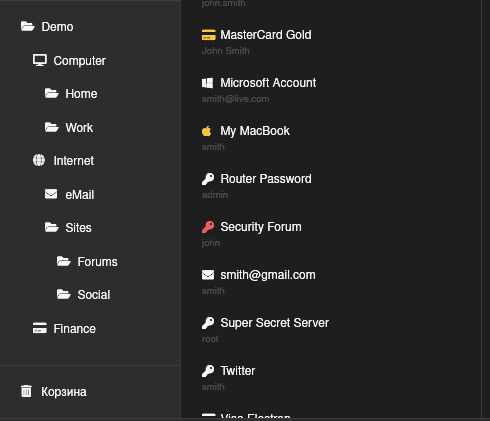Click the root username under Super Secret Server
The image size is (490, 421).
tap(210, 339)
